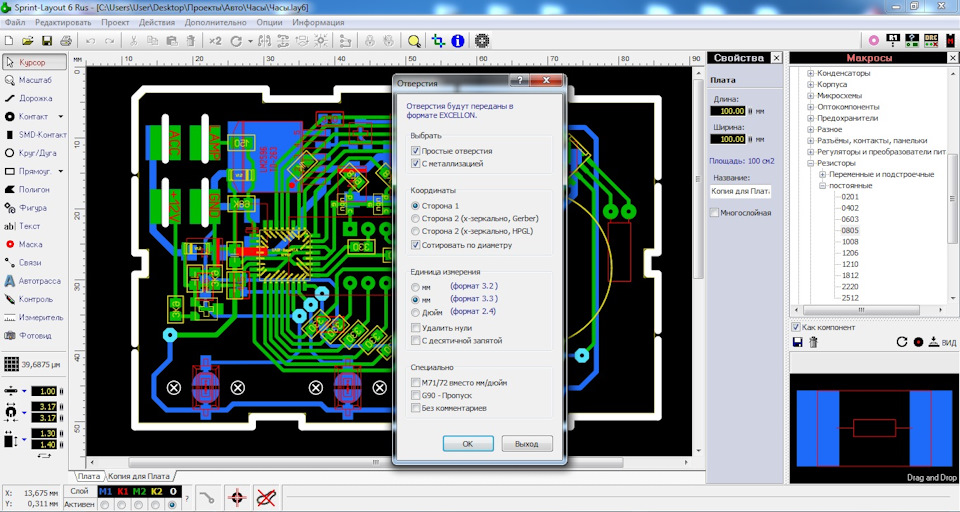Click the Rotate icon in the toolbar
The width and height of the screenshot is (960, 512).
[x=236, y=41]
